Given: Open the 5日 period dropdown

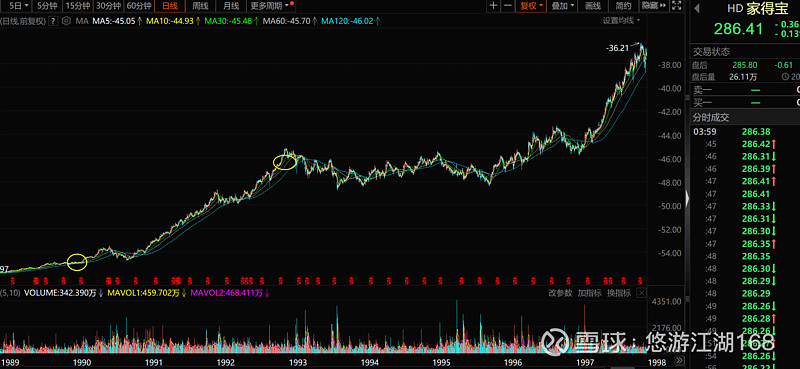Looking at the screenshot, I should 16,6.
